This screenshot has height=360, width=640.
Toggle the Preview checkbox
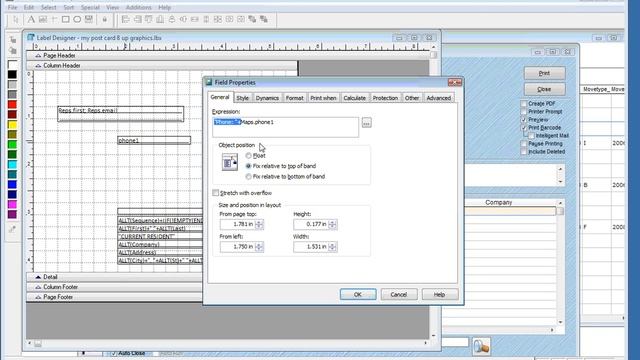coord(524,120)
